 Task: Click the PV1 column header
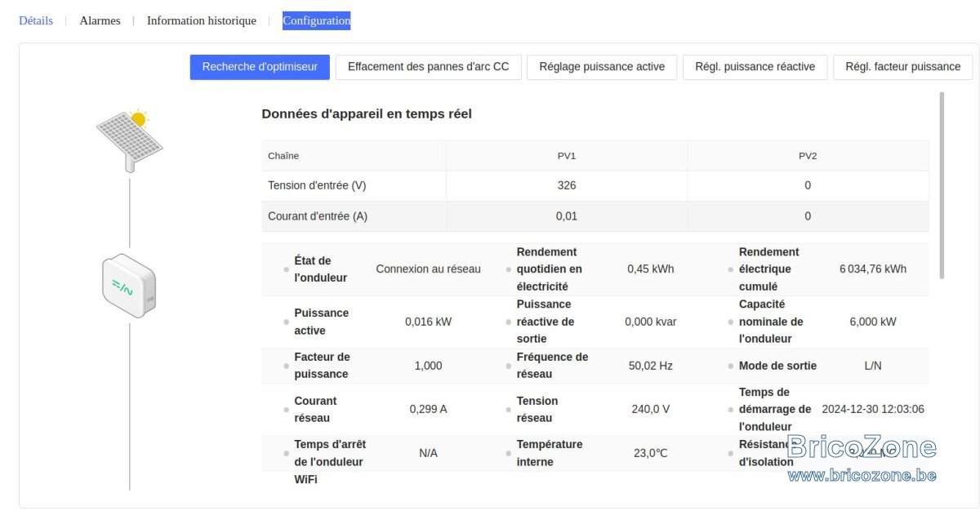point(567,156)
